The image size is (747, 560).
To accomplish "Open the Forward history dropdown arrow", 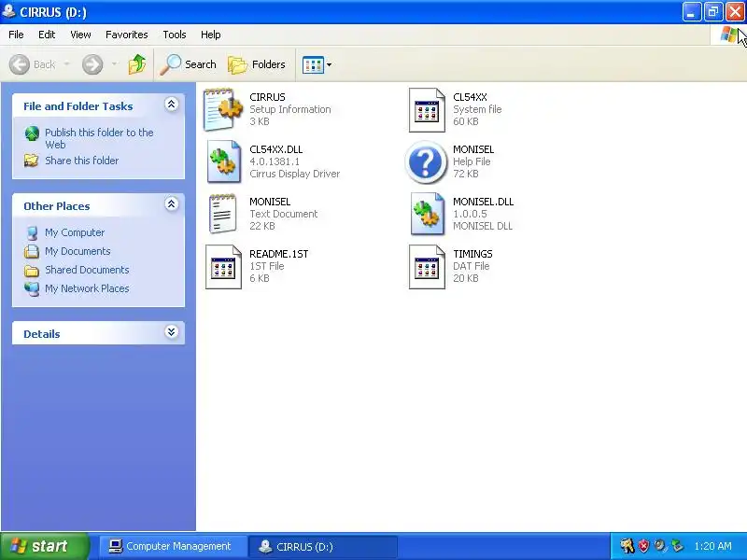I will 114,64.
